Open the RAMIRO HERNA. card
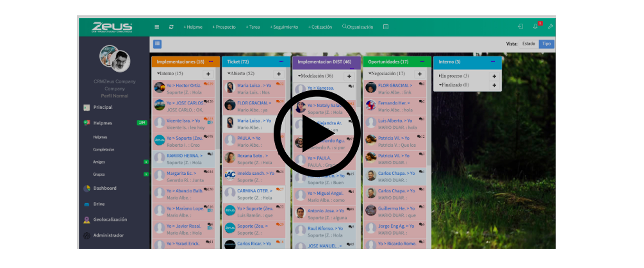 [x=184, y=159]
